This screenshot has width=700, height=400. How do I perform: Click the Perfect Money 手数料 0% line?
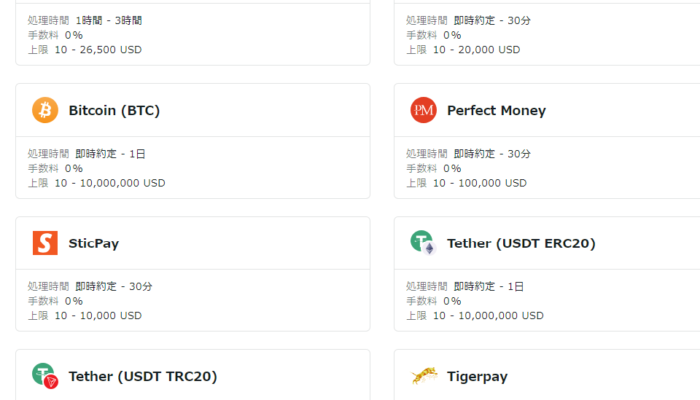[434, 168]
